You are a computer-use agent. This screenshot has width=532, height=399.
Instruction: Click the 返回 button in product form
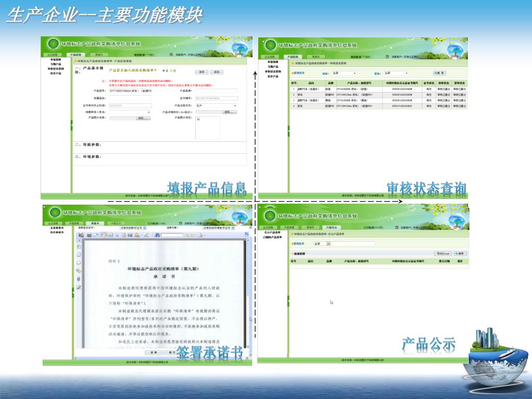pos(217,72)
